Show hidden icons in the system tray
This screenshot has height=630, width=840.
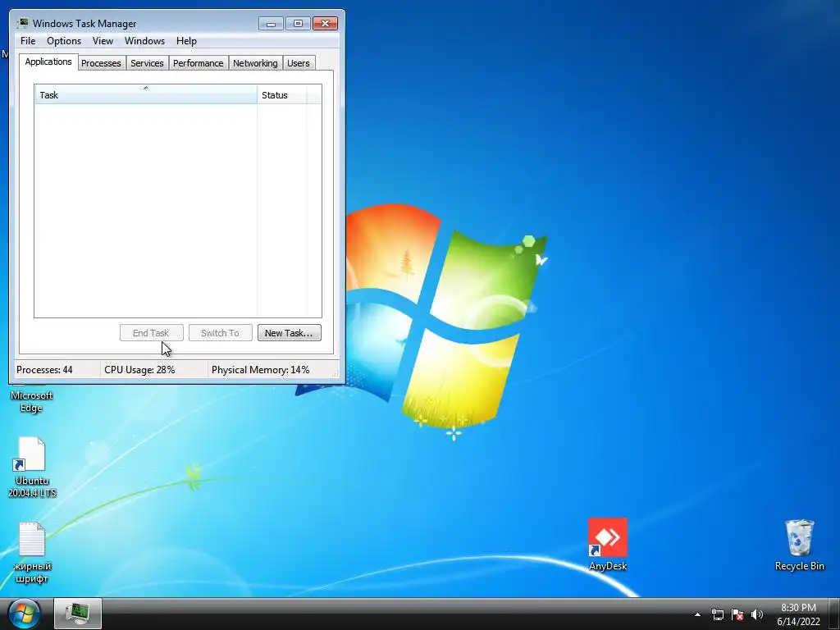point(697,614)
